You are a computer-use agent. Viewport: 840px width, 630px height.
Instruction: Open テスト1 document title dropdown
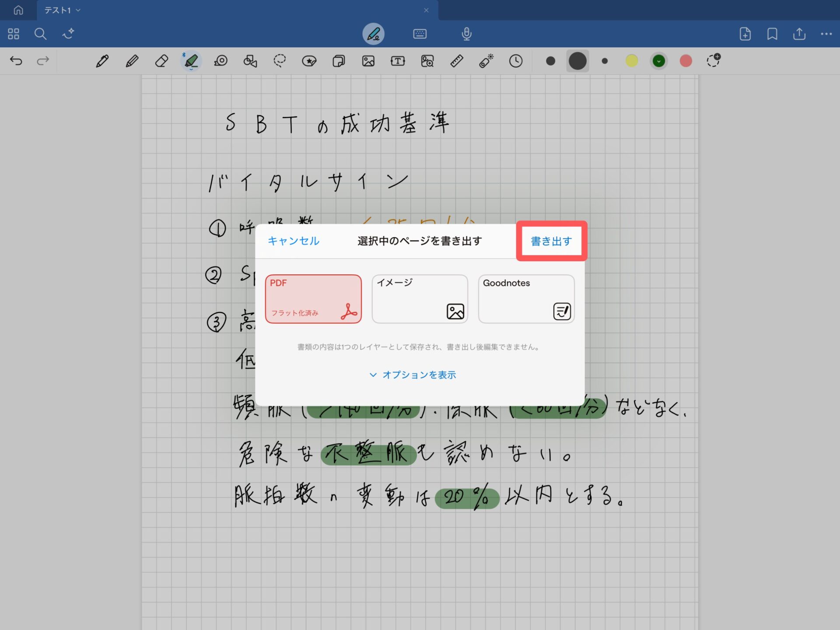62,10
